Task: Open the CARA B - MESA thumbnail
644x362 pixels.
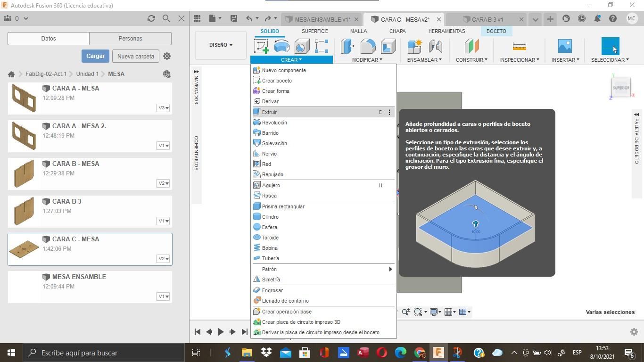Action: pos(24,173)
